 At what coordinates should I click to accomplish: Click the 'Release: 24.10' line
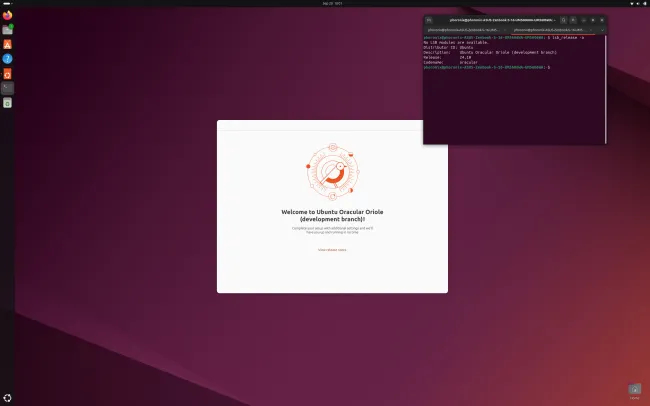pyautogui.click(x=447, y=58)
